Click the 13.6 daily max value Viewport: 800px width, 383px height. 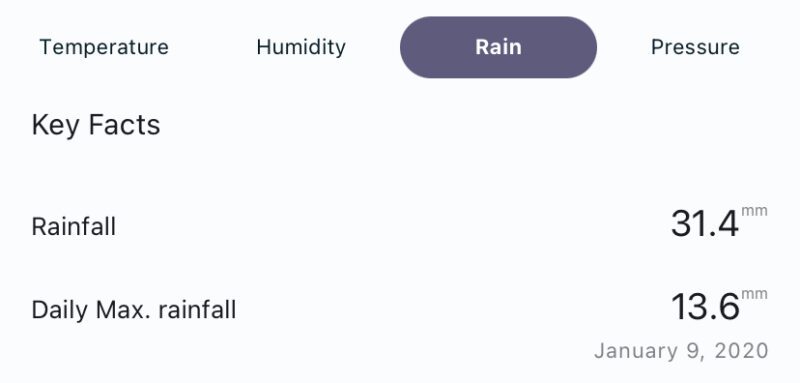[705, 307]
